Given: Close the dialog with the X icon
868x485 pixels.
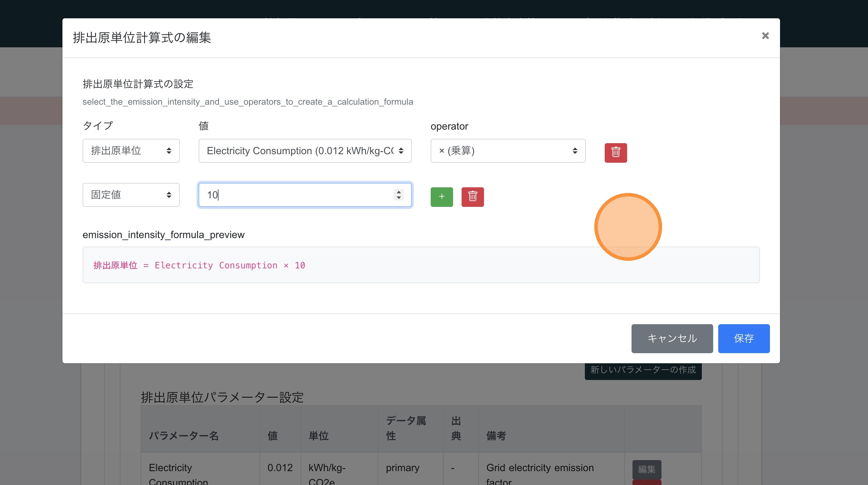Looking at the screenshot, I should [x=765, y=36].
